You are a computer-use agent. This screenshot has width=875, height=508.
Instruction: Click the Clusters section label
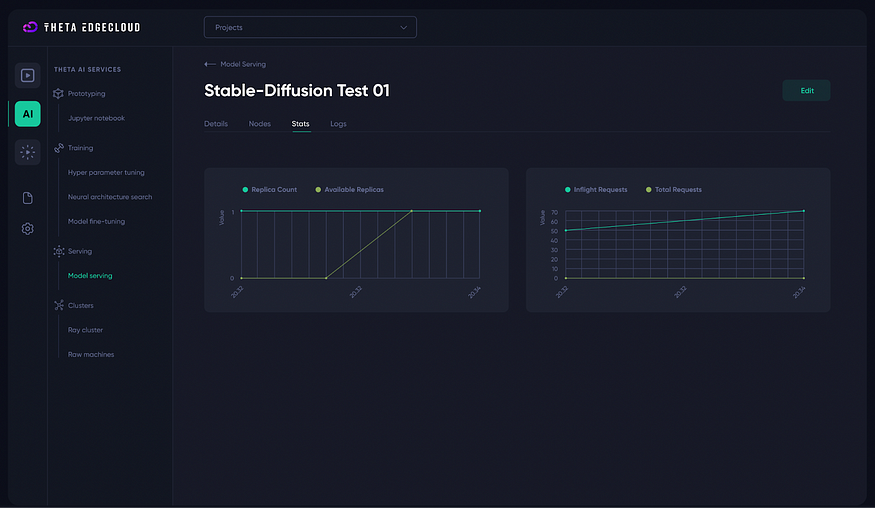(x=80, y=305)
